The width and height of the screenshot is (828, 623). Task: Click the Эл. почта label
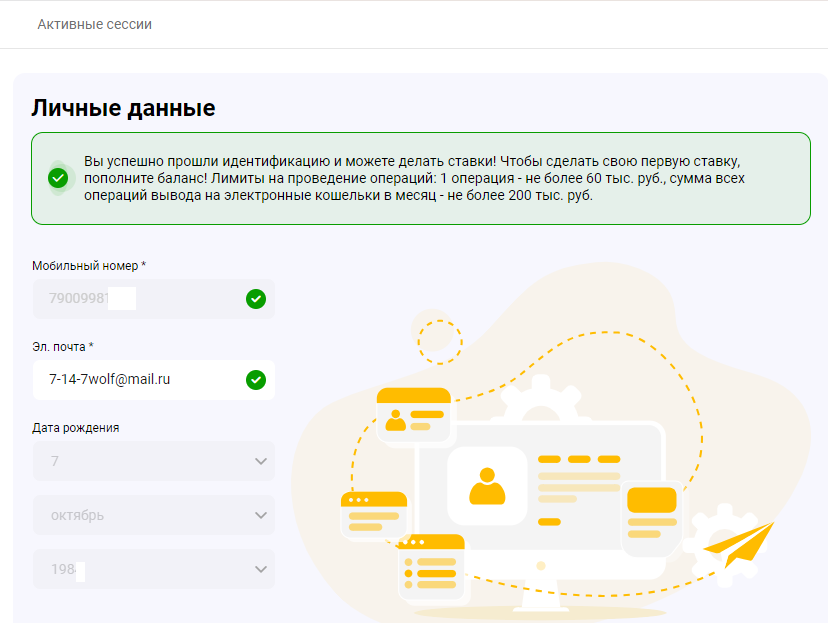pyautogui.click(x=63, y=347)
